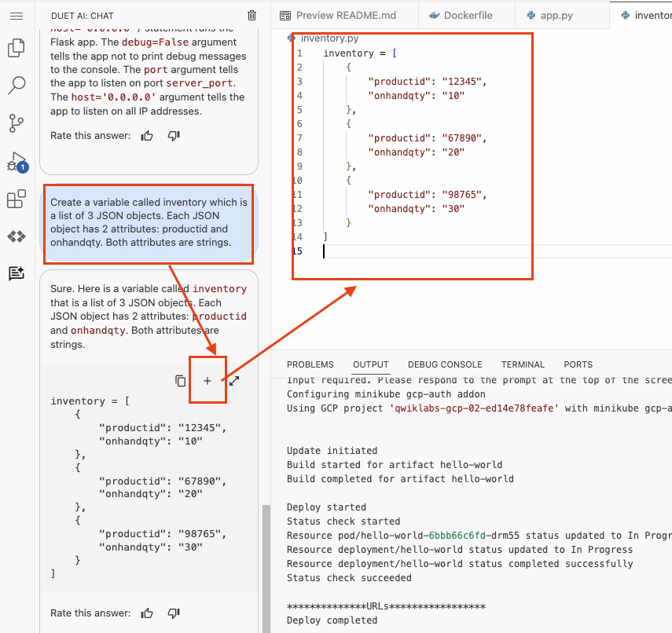The width and height of the screenshot is (672, 633).
Task: Open the Cloud Code panel icon
Action: coord(17,236)
